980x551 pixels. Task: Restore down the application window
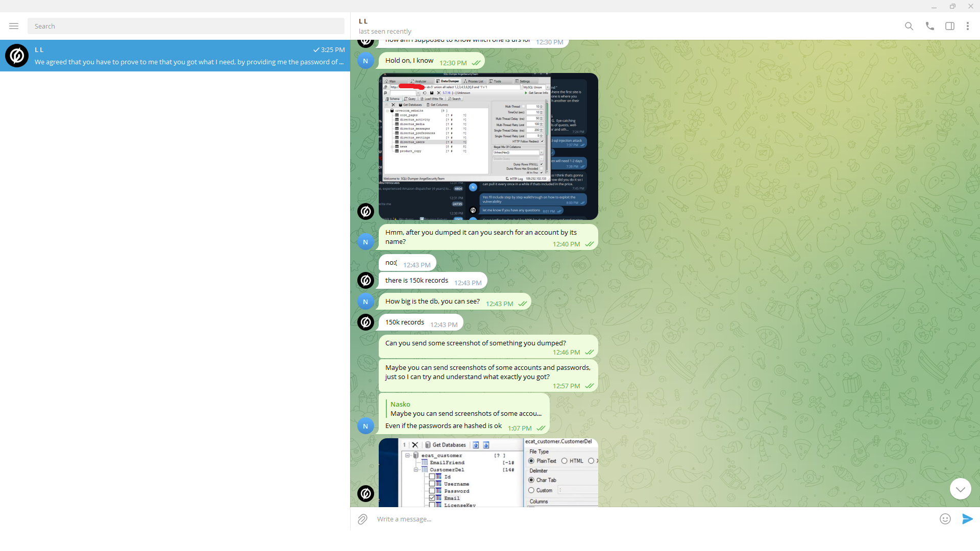coord(952,6)
